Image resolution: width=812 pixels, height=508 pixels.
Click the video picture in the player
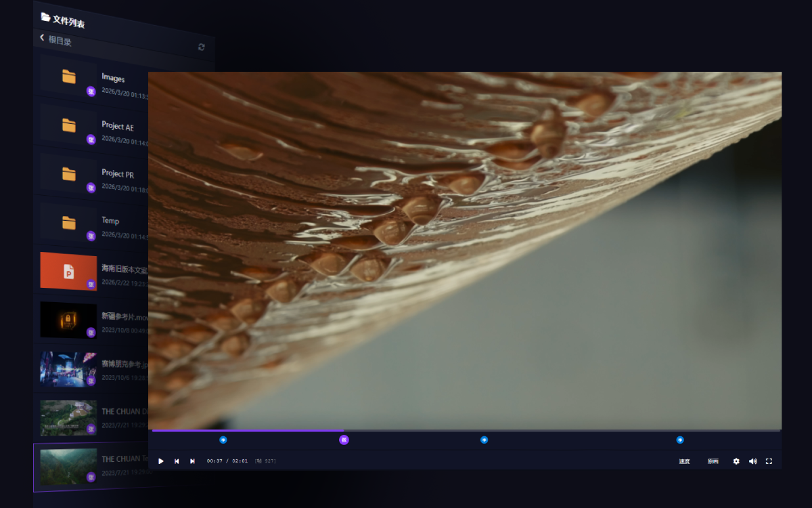pyautogui.click(x=465, y=250)
